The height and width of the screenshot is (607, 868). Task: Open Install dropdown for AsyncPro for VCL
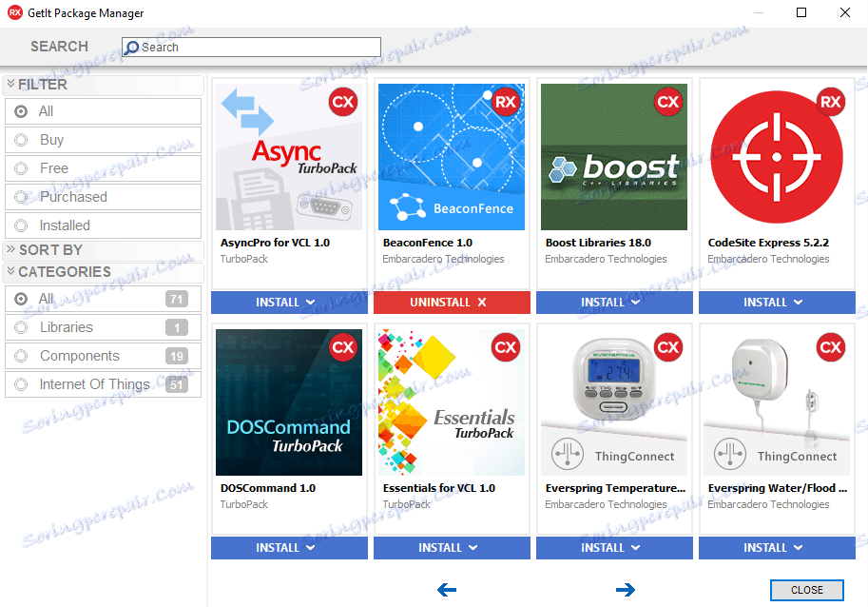point(289,303)
